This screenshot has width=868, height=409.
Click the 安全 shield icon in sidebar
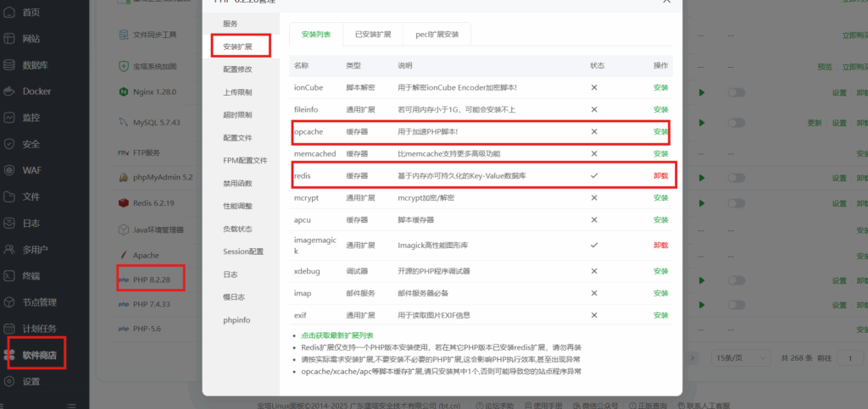click(x=8, y=144)
